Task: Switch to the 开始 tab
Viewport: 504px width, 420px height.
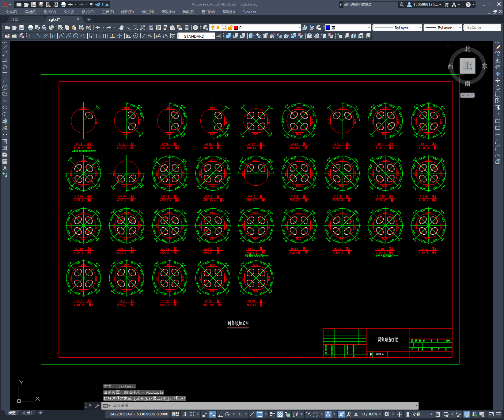Action: 15,19
